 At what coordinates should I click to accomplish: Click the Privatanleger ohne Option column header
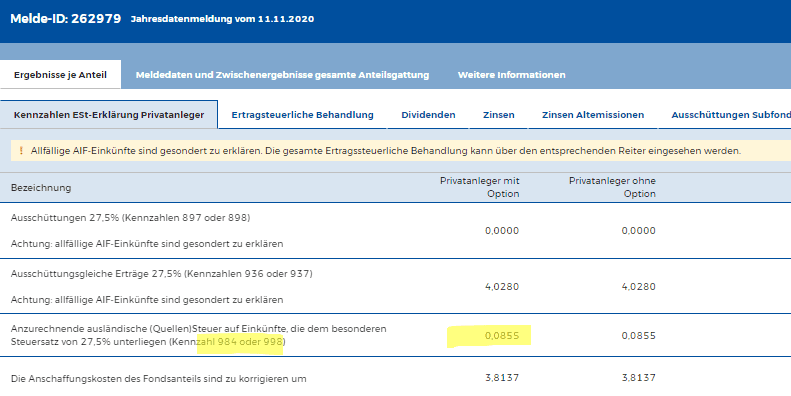[612, 187]
